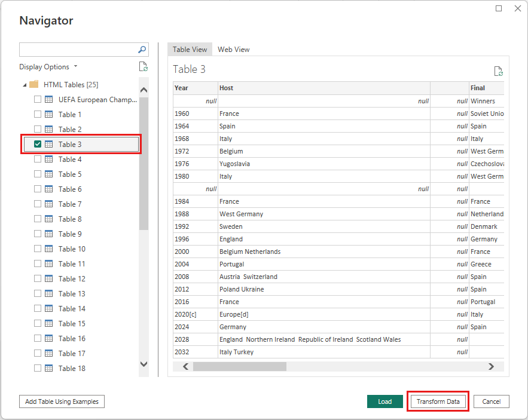This screenshot has width=528, height=420.
Task: Uncheck the Table 3 checkbox
Action: [38, 145]
